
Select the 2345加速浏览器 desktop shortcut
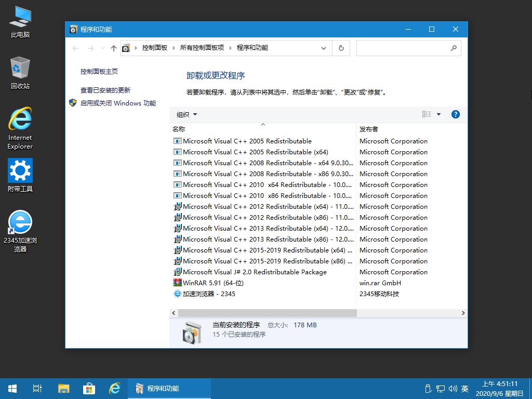click(20, 231)
